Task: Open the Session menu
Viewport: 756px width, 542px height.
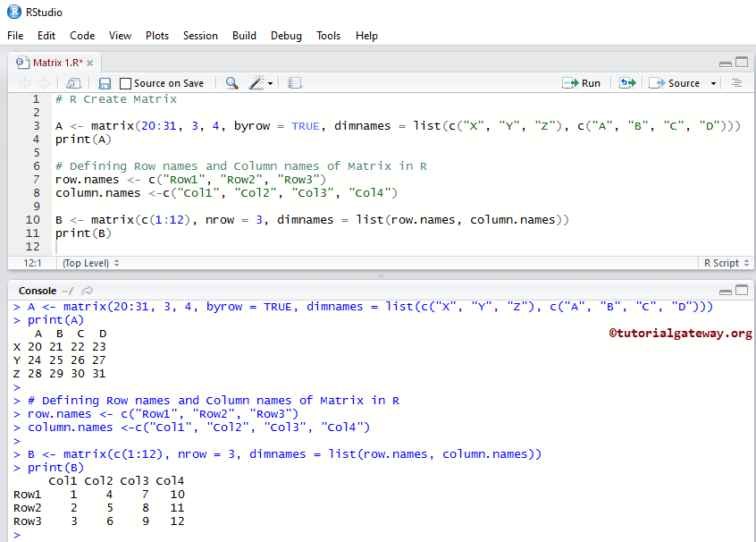Action: [x=200, y=36]
